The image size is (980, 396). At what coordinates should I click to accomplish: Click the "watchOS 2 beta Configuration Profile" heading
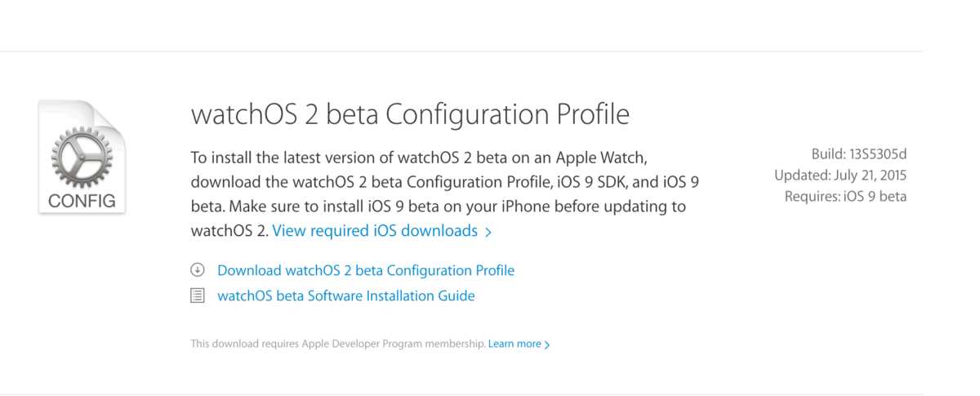click(410, 114)
